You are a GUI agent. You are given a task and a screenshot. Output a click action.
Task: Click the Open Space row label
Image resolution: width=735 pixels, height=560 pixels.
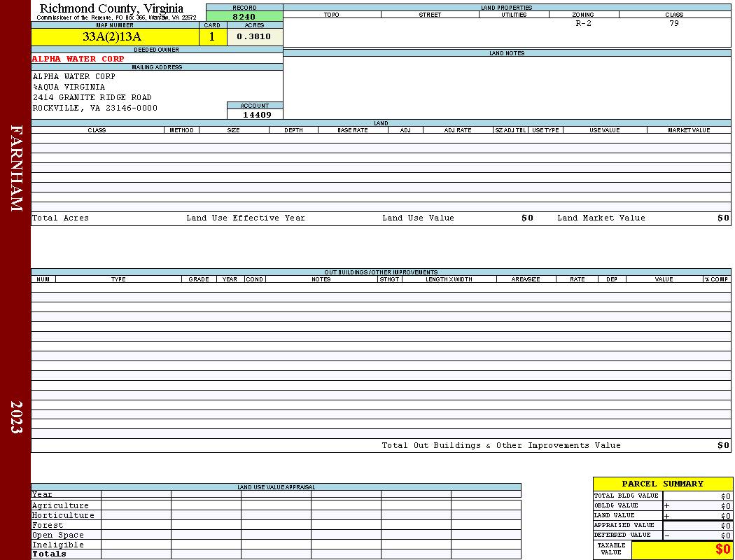58,535
